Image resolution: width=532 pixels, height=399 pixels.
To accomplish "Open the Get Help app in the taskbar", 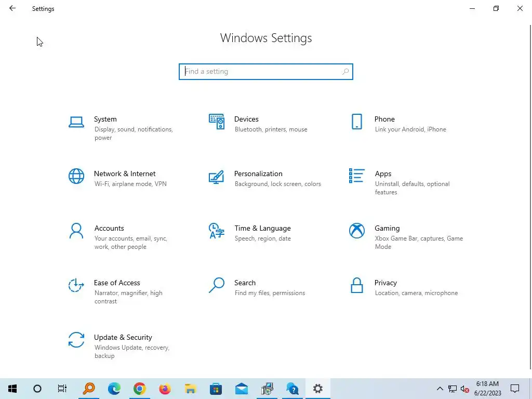I will pyautogui.click(x=292, y=389).
